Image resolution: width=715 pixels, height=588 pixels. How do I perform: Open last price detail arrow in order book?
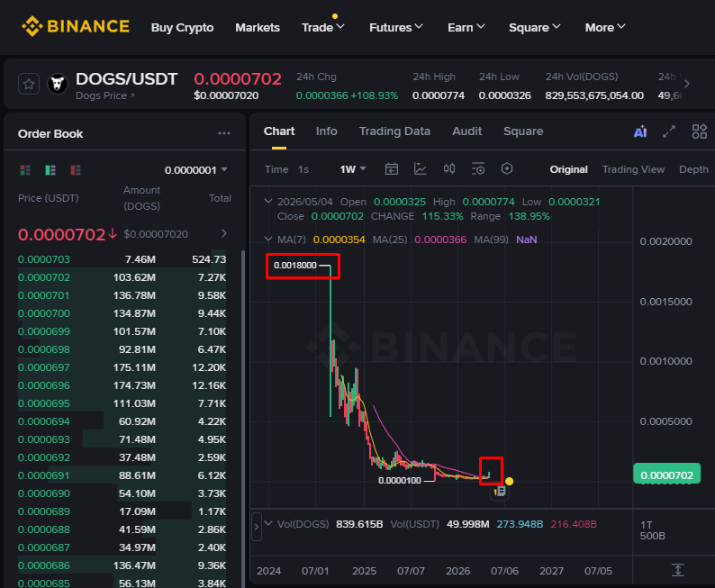coord(224,233)
